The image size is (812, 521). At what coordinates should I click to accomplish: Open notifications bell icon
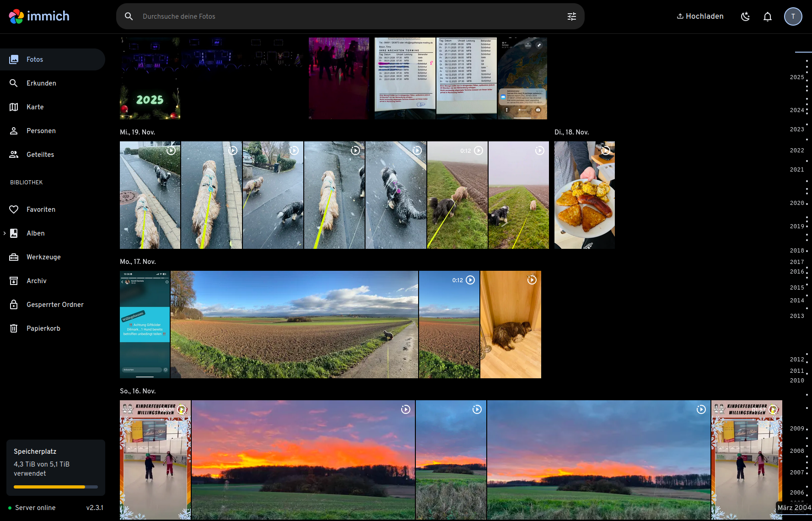[767, 16]
